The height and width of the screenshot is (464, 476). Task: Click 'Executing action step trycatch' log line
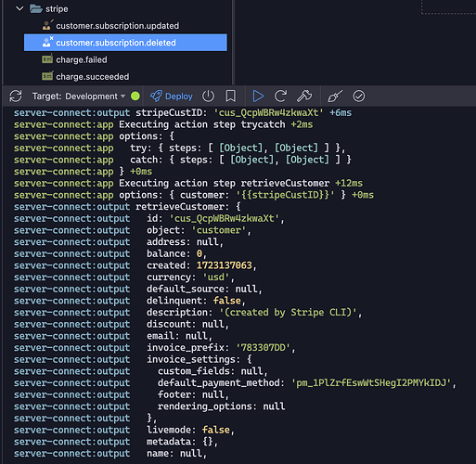coord(163,124)
